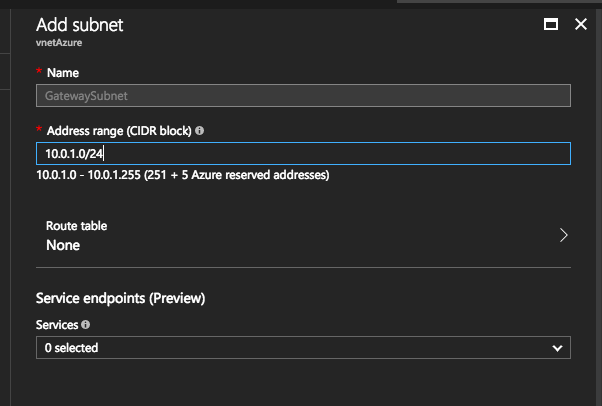Click the Add subnet title heading
The width and height of the screenshot is (602, 406).
[79, 25]
